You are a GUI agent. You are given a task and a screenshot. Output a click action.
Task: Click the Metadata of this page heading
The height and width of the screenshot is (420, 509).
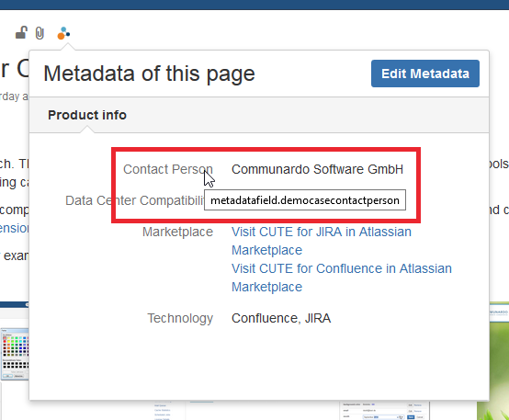tap(149, 74)
